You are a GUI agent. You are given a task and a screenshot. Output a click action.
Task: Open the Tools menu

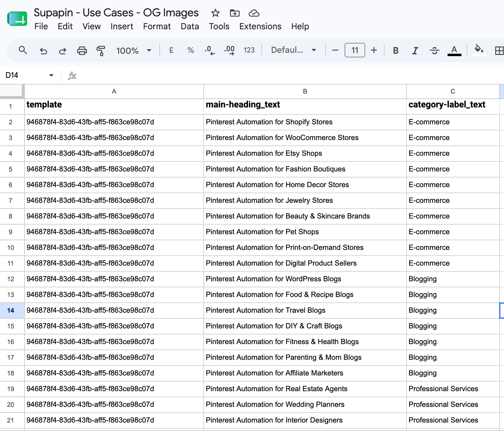(x=219, y=27)
